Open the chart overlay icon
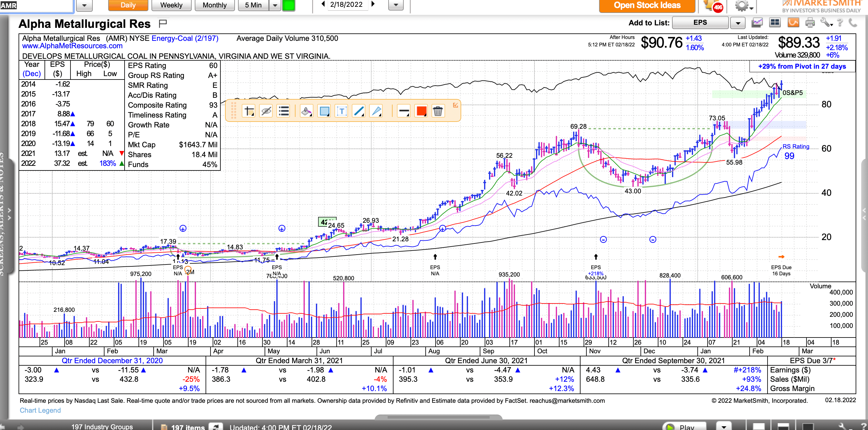 (x=757, y=23)
